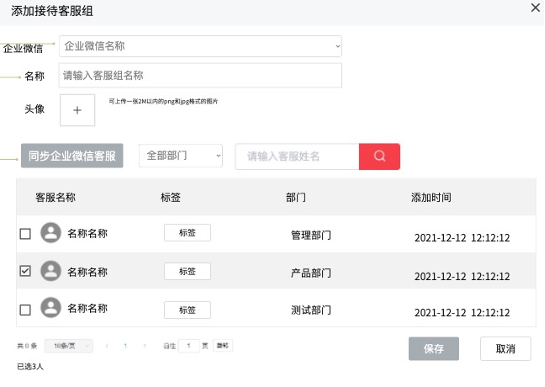
Task: Click the plus icon to upload avatar
Action: (77, 110)
